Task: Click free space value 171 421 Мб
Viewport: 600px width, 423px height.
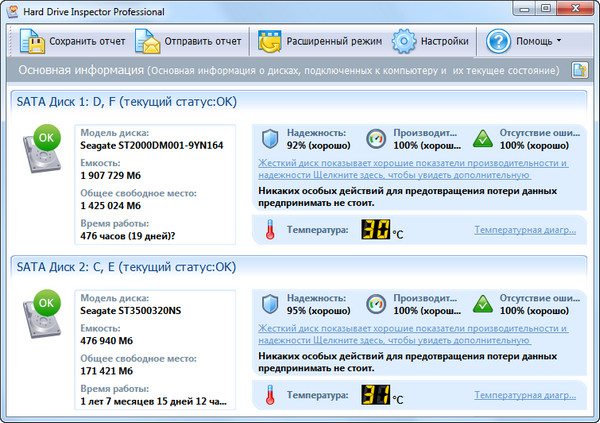Action: (x=106, y=371)
